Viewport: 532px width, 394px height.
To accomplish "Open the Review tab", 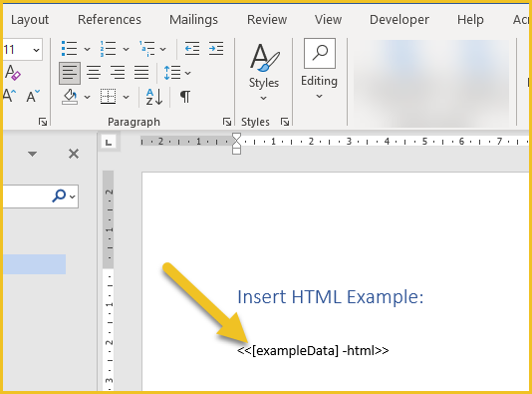I will 267,20.
